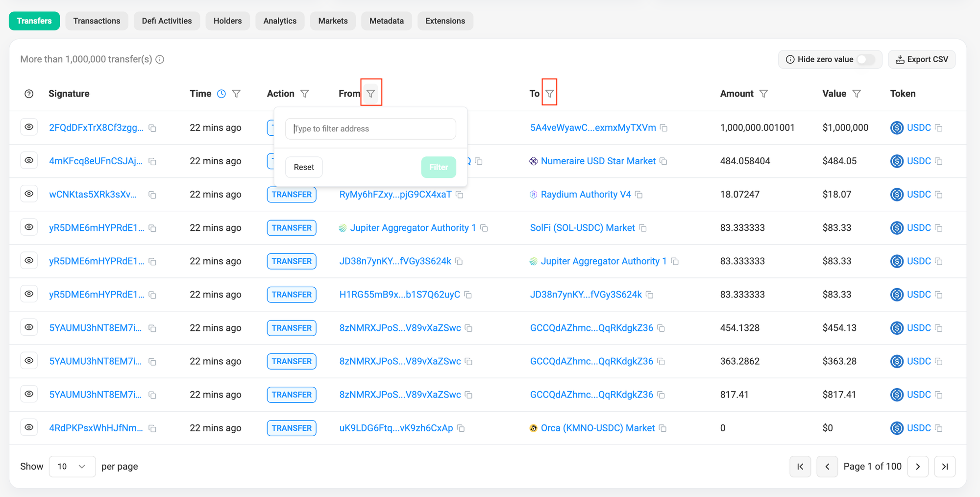Click the From column filter funnel
The image size is (980, 497).
(x=371, y=94)
